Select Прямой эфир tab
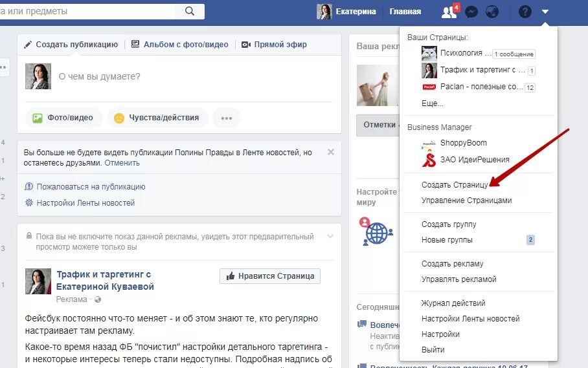Viewport: 588px width, 368px height. [x=274, y=45]
